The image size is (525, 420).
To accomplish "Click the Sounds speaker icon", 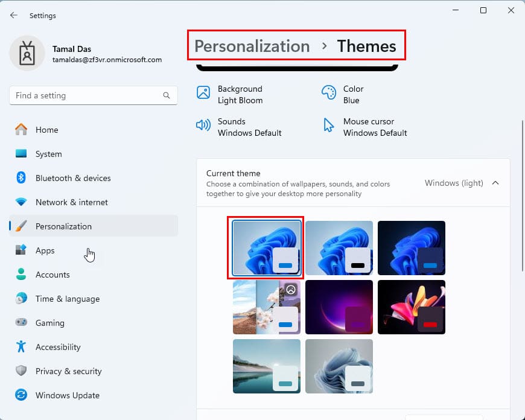I will point(203,125).
